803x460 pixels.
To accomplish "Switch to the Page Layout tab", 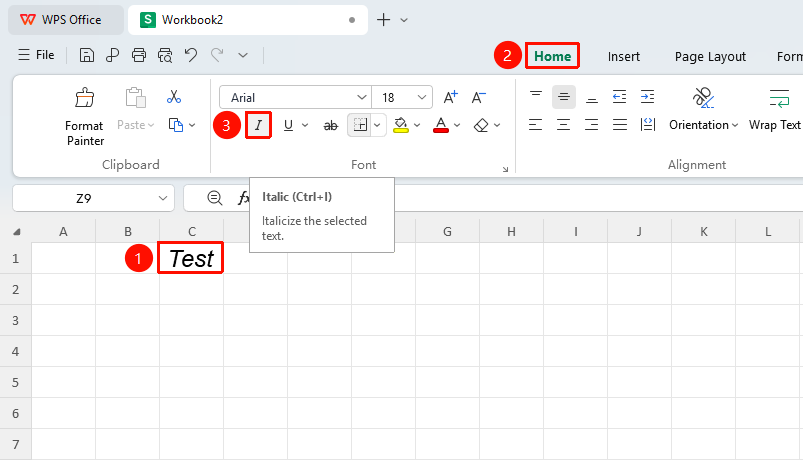I will pos(710,56).
